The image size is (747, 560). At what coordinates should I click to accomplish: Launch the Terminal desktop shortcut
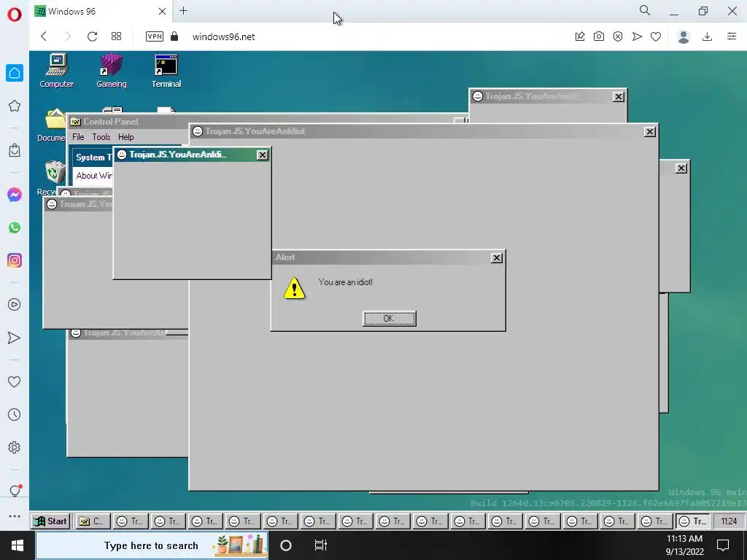coord(166,71)
